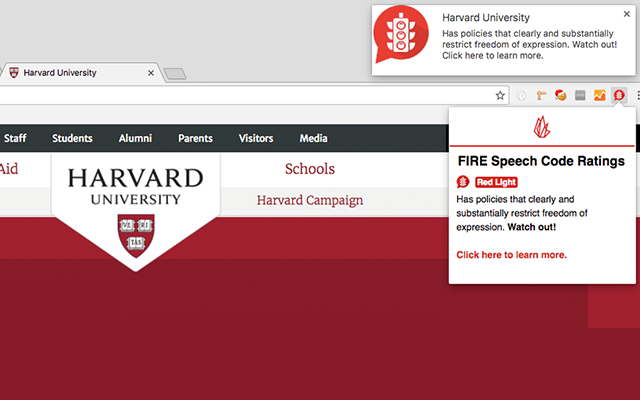Select the Harvard University browser tab
Viewport: 640px width, 400px height.
[x=82, y=73]
